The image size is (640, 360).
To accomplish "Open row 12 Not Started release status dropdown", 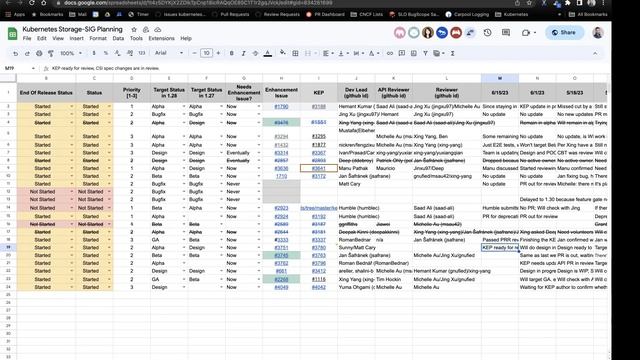I will point(72,191).
